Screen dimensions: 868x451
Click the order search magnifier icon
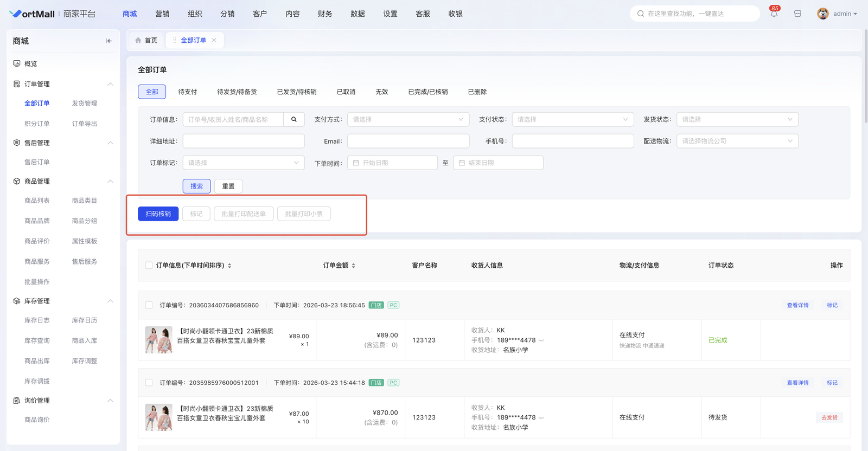(x=294, y=119)
